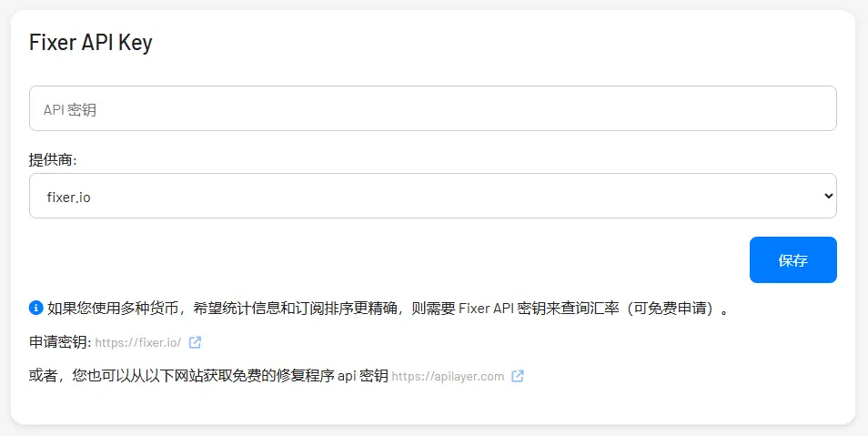This screenshot has height=436, width=868.
Task: Focus the right end of API key field
Action: coord(801,108)
